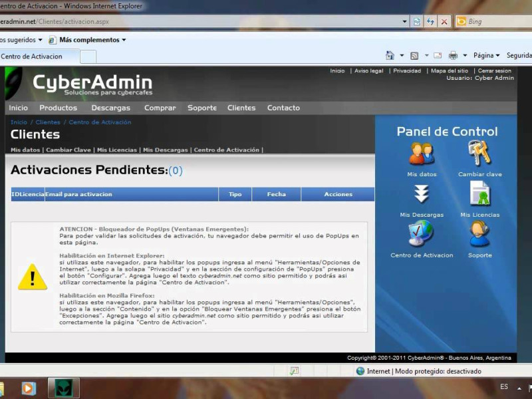Open the Cambiar clave keys icon
Image resolution: width=532 pixels, height=399 pixels.
pos(479,153)
